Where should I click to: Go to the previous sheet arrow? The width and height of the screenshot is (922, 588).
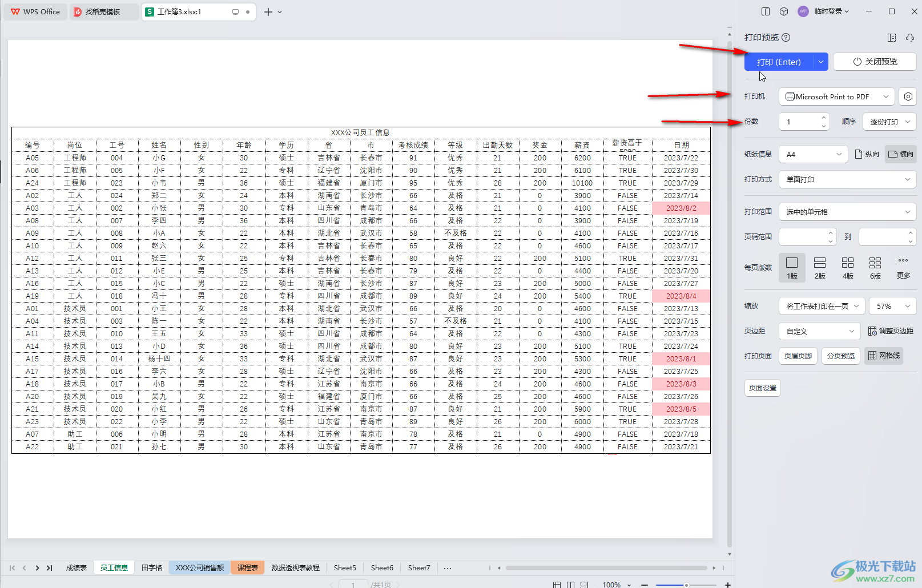pos(24,568)
